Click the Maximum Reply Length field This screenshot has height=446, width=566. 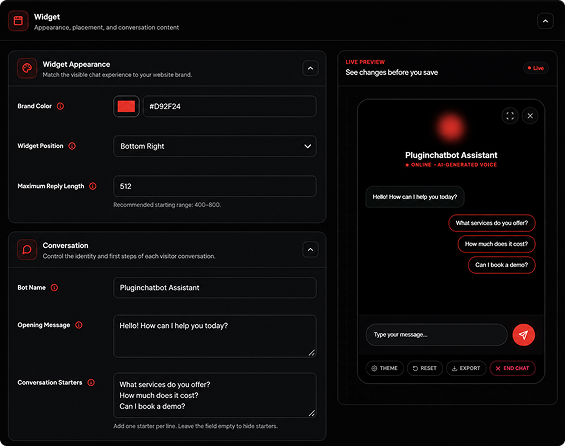(x=215, y=186)
